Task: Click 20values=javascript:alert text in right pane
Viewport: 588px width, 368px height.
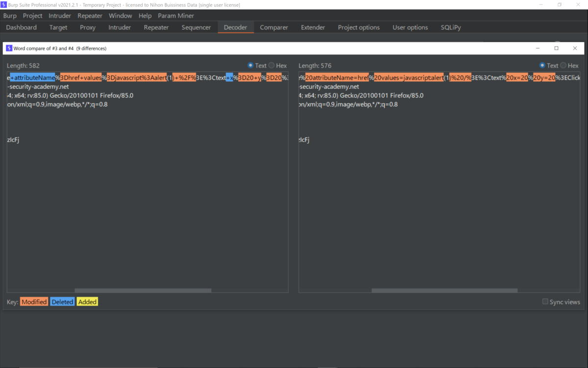Action: tap(409, 78)
